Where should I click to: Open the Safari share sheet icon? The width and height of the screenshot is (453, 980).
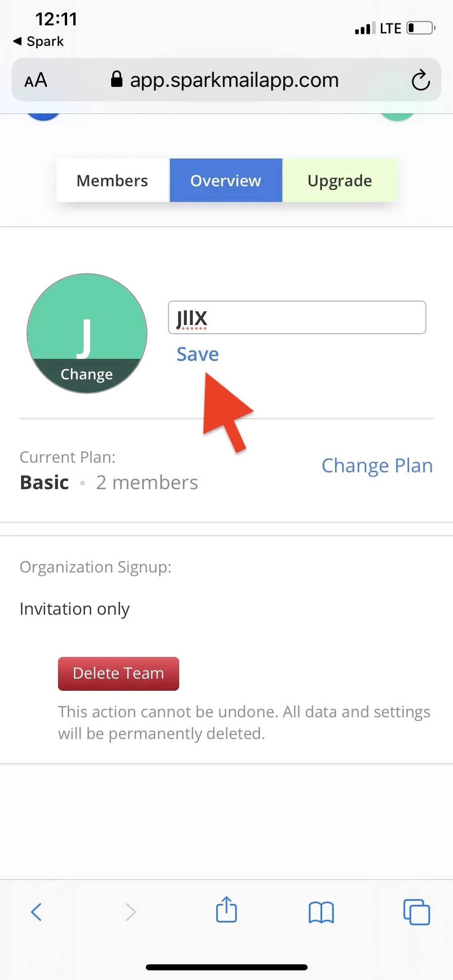click(226, 909)
